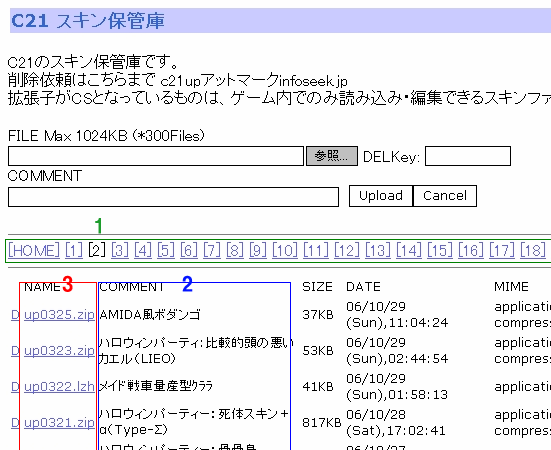Open page [3] link
Viewport: 551px width, 450px height.
tap(120, 250)
